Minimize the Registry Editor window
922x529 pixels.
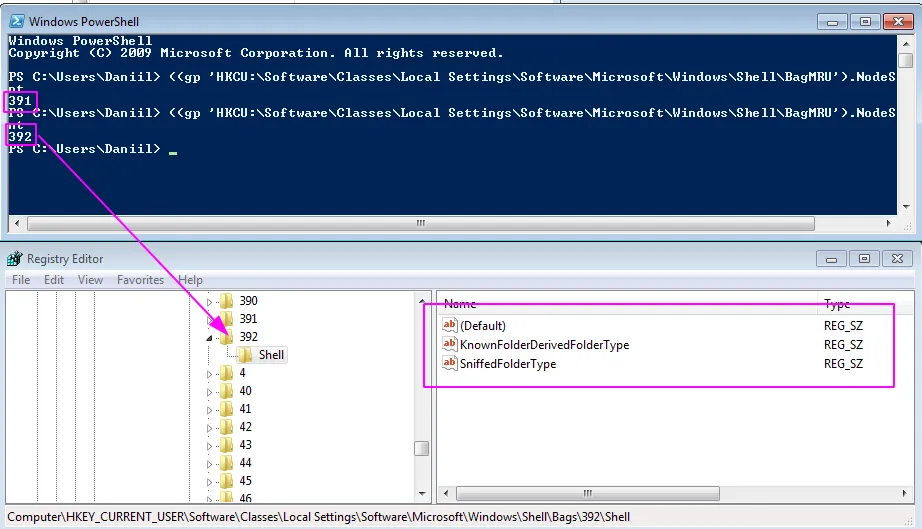[x=831, y=259]
